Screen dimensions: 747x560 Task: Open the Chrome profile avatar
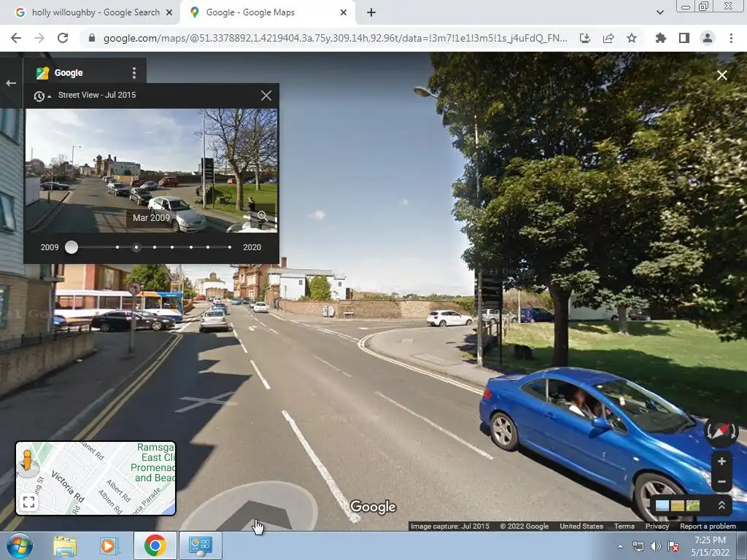point(708,38)
